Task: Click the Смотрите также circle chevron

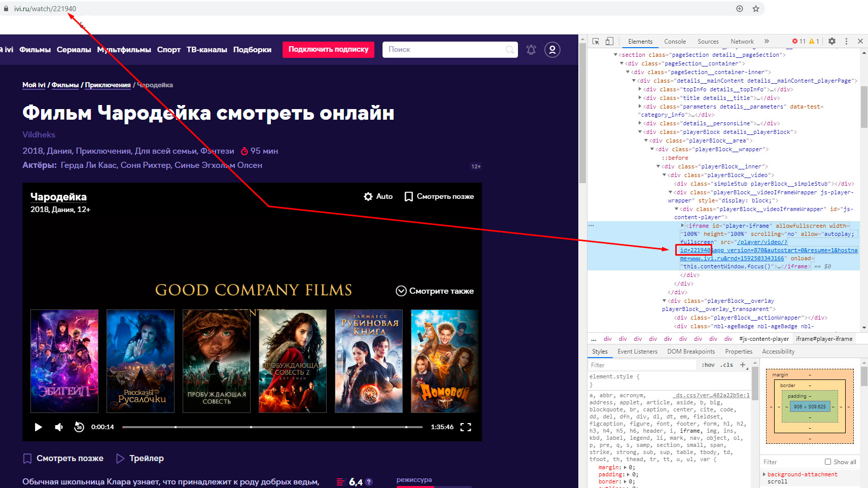Action: click(401, 291)
